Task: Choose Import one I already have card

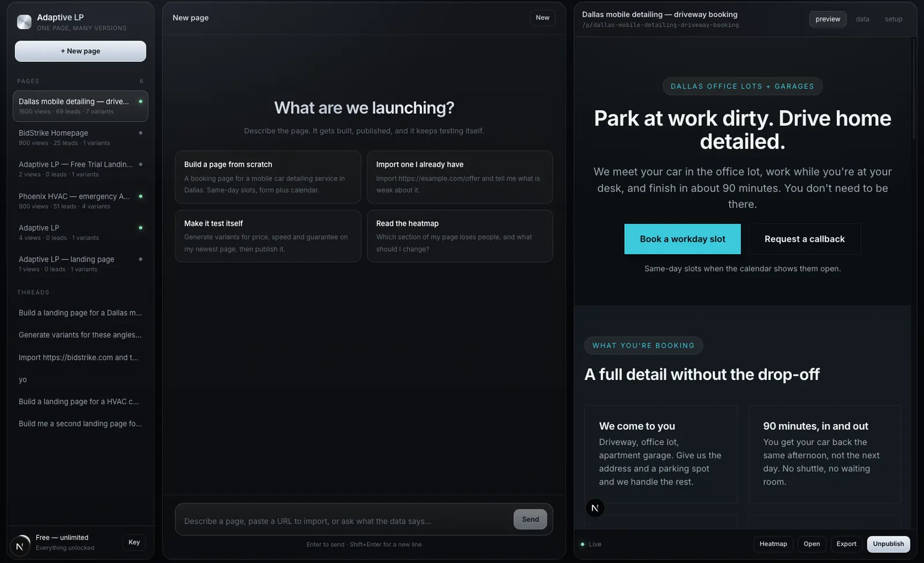Action: 460,177
